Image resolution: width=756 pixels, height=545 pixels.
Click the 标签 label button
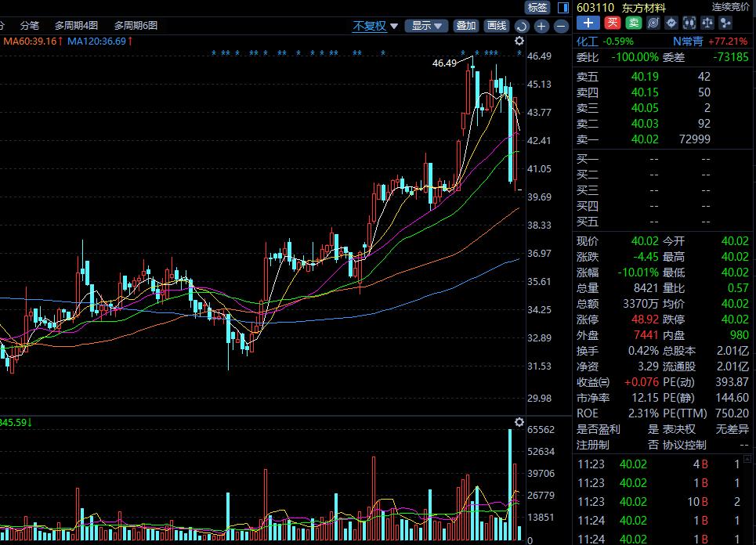pos(537,7)
